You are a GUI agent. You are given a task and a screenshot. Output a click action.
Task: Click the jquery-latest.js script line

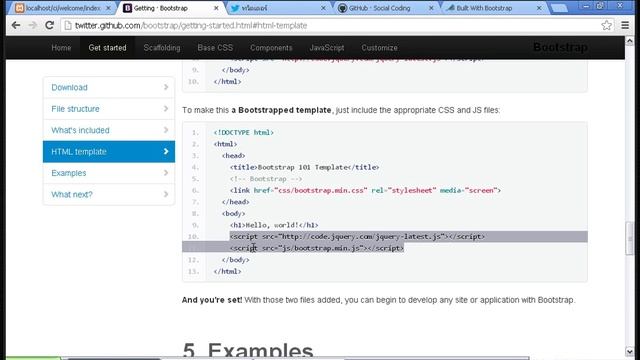(x=357, y=237)
